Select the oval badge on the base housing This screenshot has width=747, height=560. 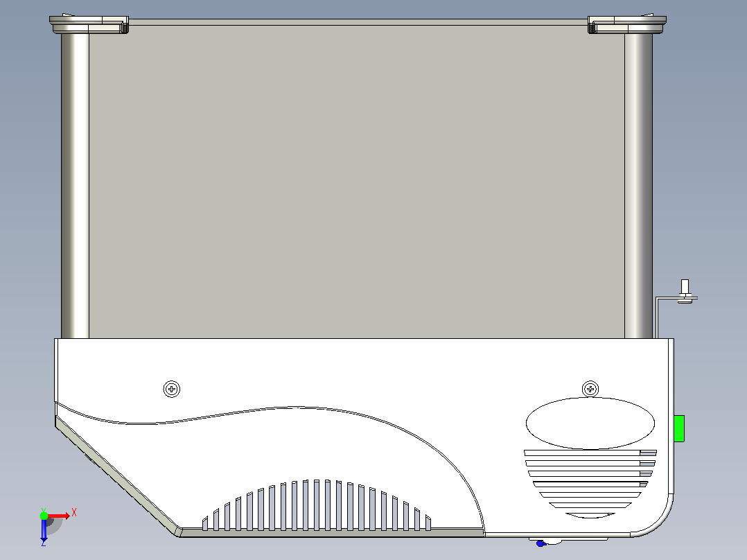pyautogui.click(x=590, y=423)
